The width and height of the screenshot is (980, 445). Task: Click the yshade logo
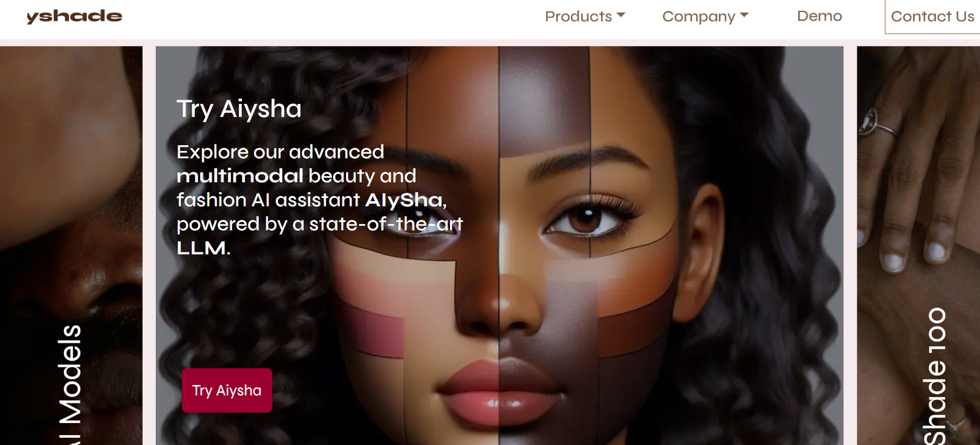(x=74, y=17)
